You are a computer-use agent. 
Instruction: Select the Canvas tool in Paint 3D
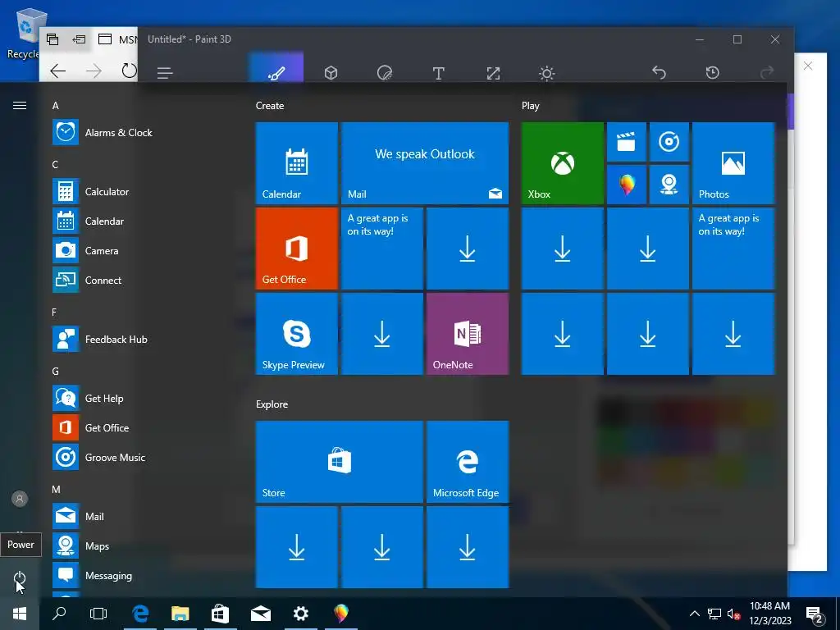pyautogui.click(x=493, y=73)
